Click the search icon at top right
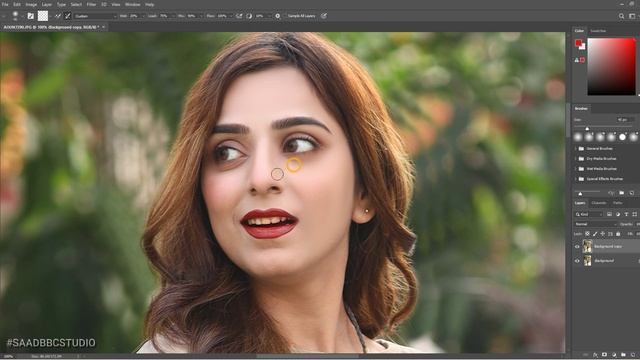The height and width of the screenshot is (360, 640). click(x=621, y=16)
